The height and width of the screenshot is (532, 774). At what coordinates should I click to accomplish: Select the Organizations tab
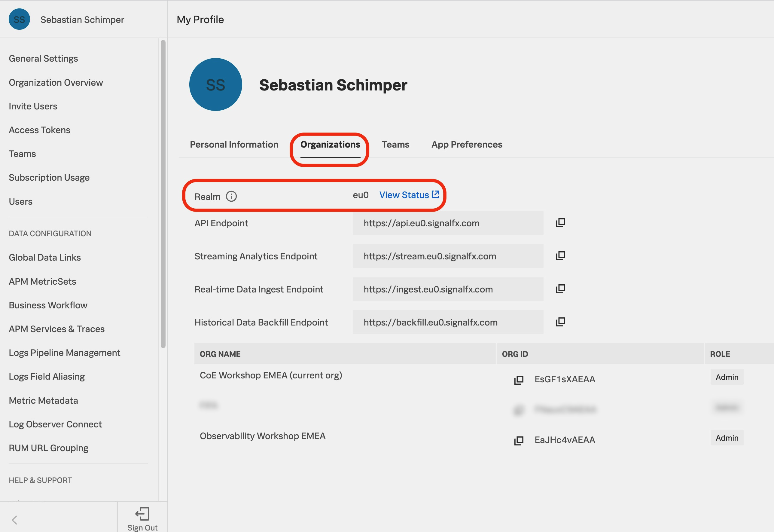(x=330, y=144)
